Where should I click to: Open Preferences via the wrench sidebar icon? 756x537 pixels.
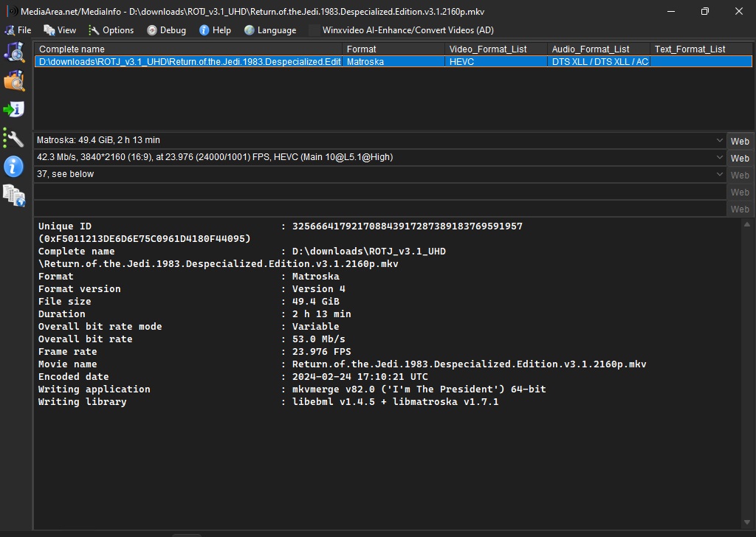pyautogui.click(x=14, y=138)
